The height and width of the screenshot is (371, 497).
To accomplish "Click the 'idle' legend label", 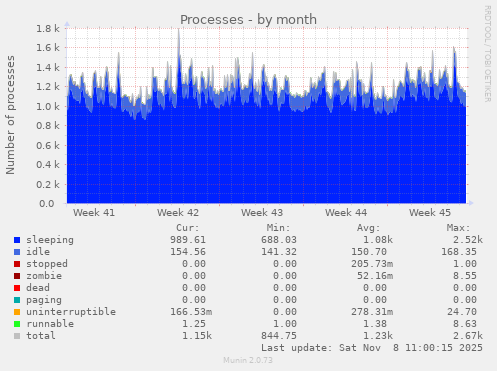I will coord(38,252).
